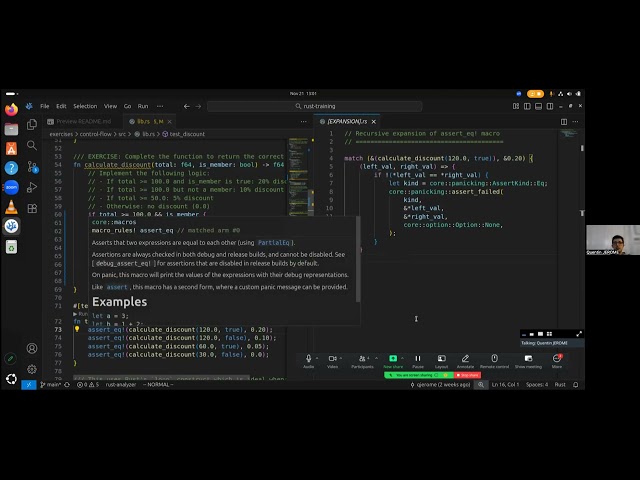Pause the Zoom screen share

pyautogui.click(x=418, y=360)
